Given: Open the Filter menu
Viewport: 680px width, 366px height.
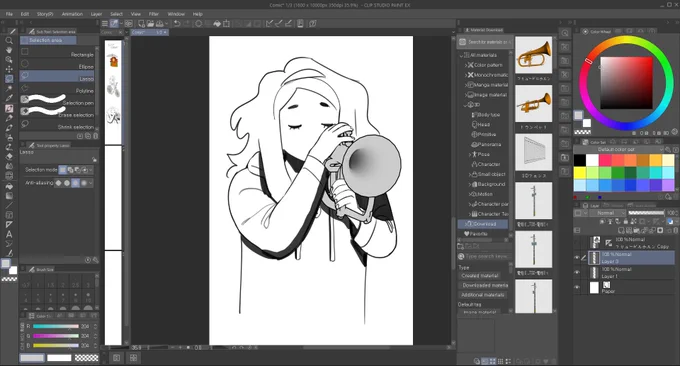Looking at the screenshot, I should click(154, 14).
